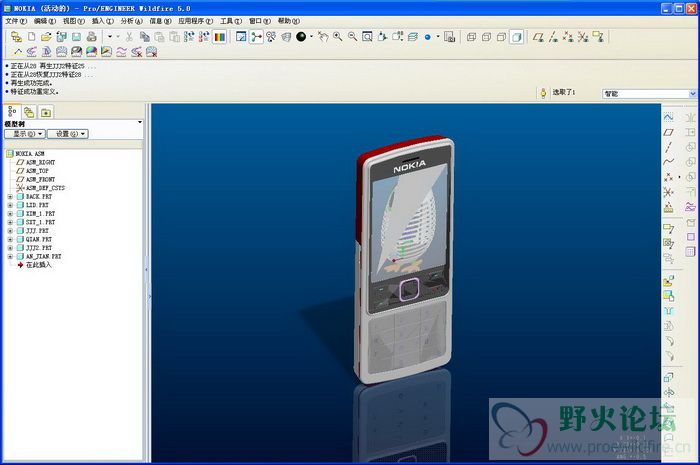The image size is (700, 465).
Task: Click the sketch tool in right toolbar
Action: 668,117
